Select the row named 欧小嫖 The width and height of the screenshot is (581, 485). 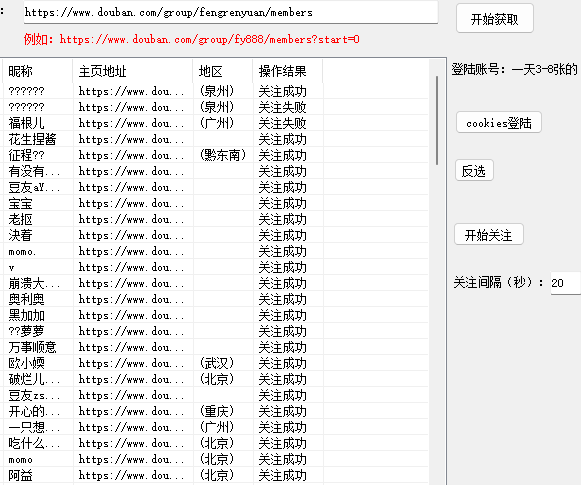[x=215, y=363]
